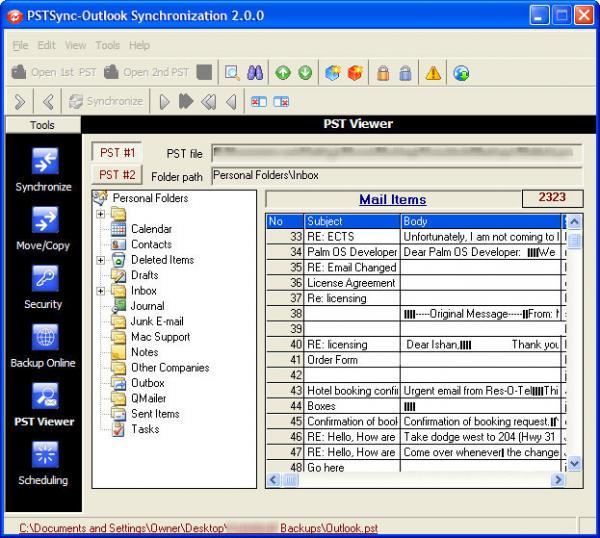Click the Body column header
600x538 pixels.
(x=481, y=221)
